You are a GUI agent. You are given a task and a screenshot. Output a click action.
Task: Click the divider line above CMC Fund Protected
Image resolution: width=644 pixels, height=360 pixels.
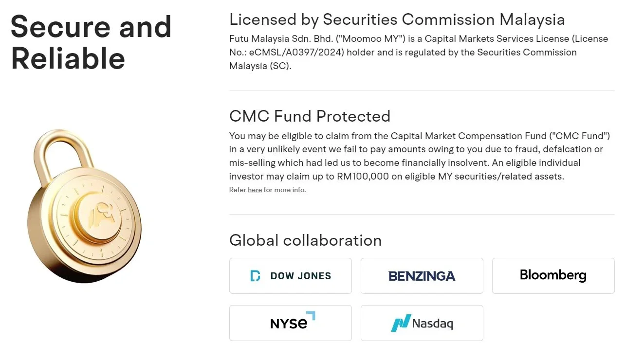coord(422,90)
